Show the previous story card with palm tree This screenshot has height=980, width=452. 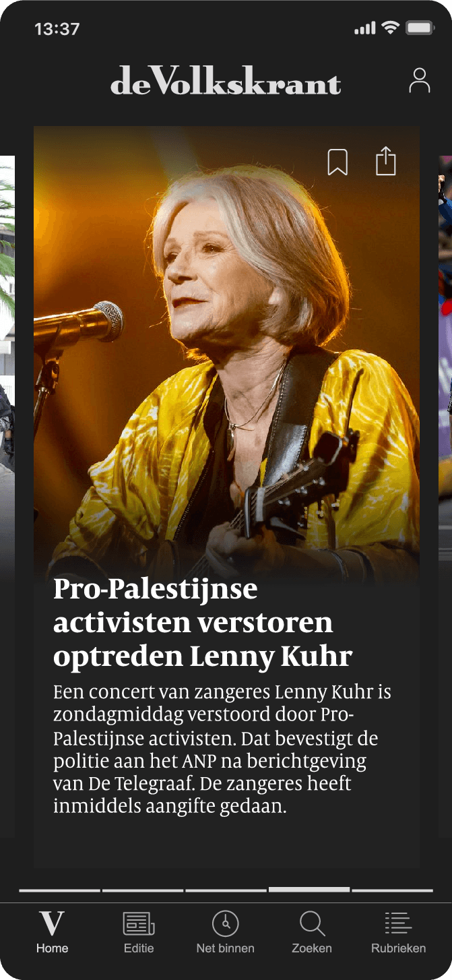pyautogui.click(x=7, y=497)
